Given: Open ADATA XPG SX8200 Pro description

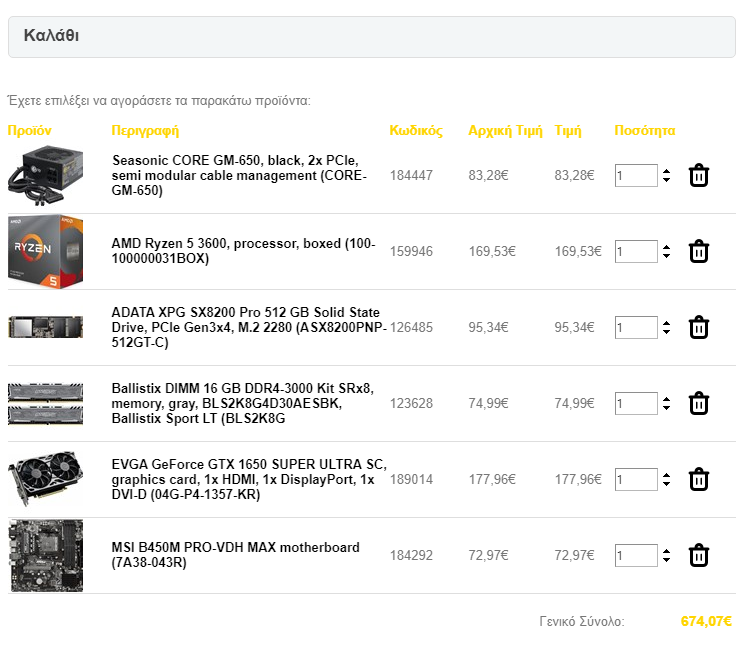Looking at the screenshot, I should tap(249, 327).
